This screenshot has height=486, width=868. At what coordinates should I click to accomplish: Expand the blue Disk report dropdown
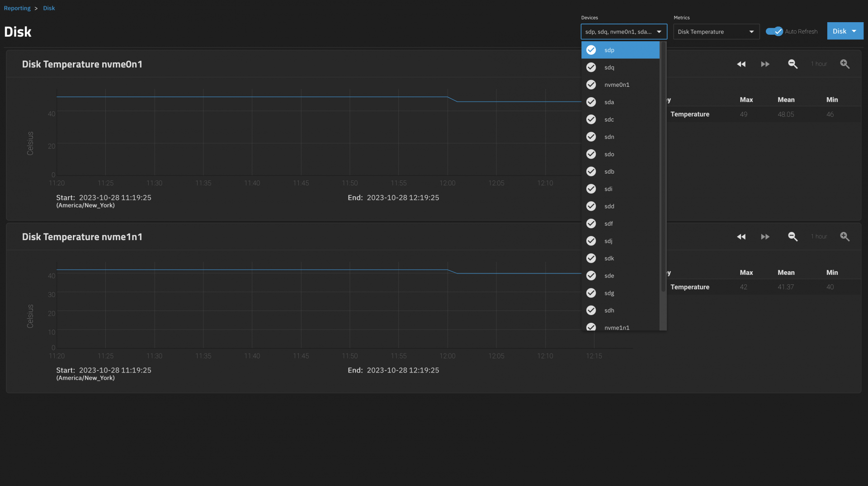[844, 31]
